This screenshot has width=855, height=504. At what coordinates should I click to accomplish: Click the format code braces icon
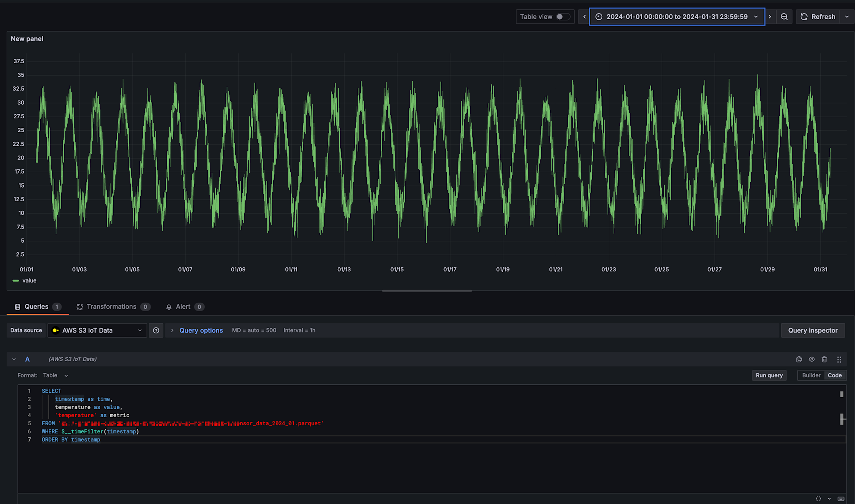click(x=818, y=499)
